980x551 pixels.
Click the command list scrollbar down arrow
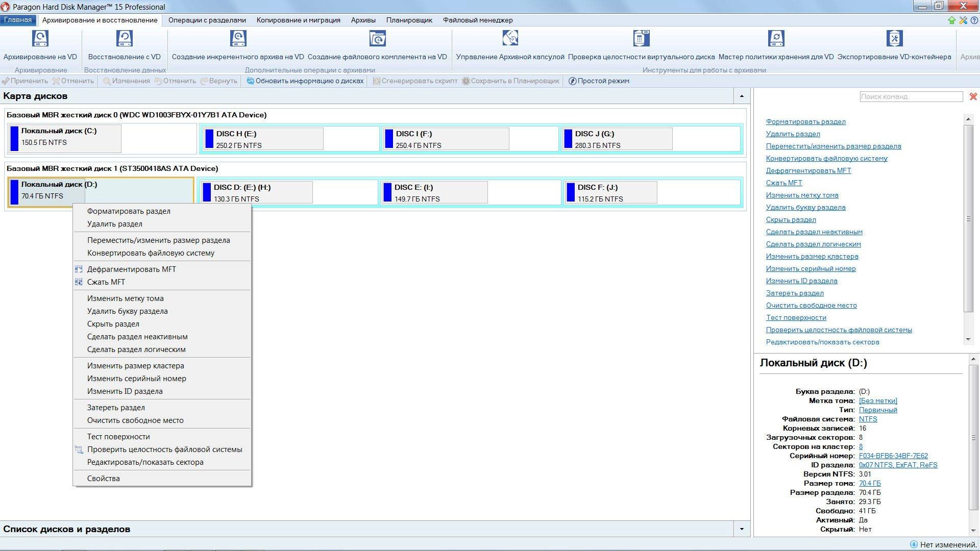[x=968, y=340]
